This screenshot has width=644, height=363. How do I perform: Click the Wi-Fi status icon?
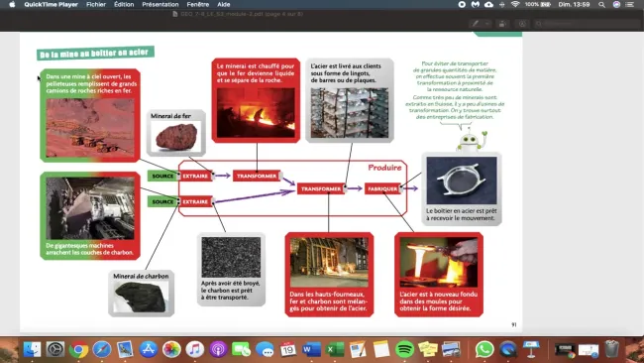click(515, 5)
